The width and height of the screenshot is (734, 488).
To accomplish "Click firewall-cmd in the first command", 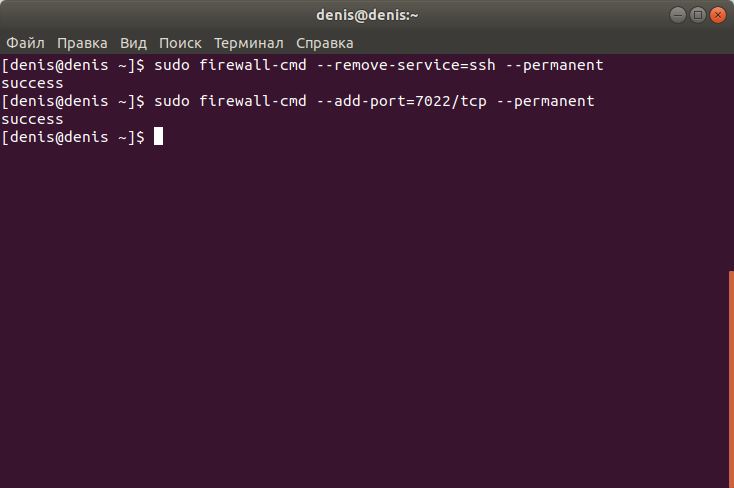I will tap(253, 65).
